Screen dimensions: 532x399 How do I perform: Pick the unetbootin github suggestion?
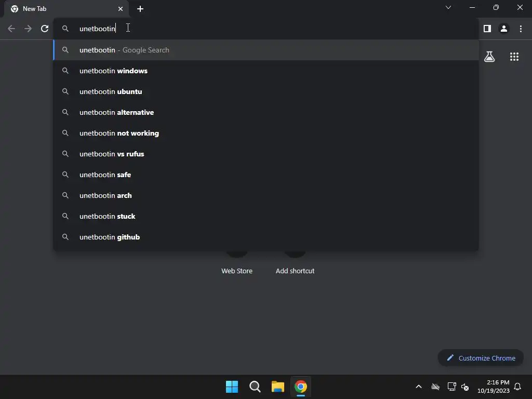[x=267, y=237]
